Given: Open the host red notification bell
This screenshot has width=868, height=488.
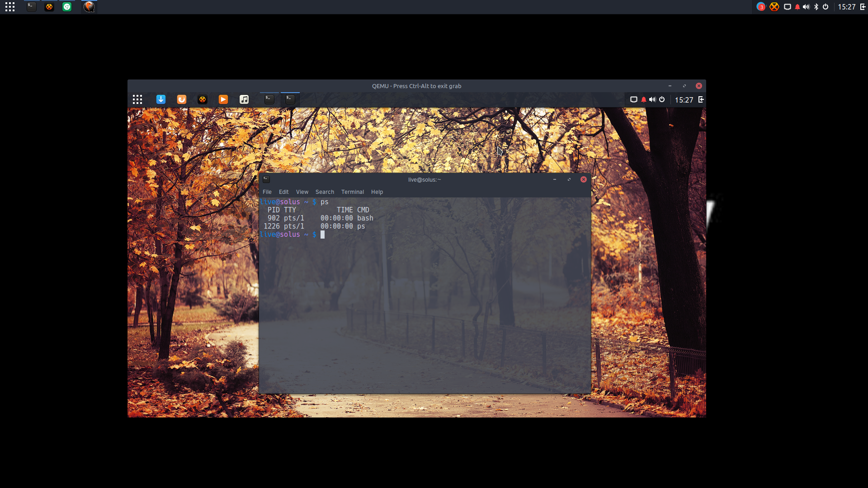Looking at the screenshot, I should pyautogui.click(x=797, y=7).
